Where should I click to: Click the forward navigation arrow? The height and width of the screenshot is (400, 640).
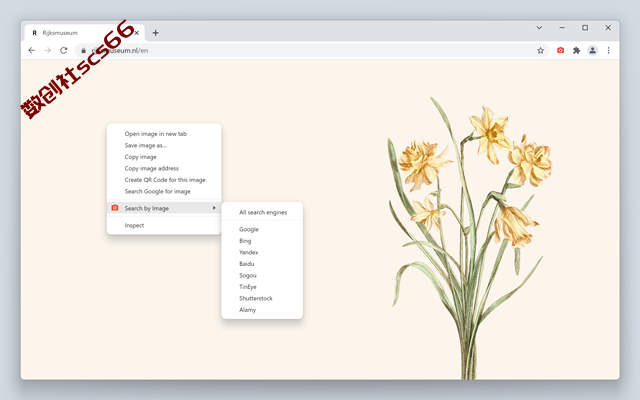[x=47, y=50]
